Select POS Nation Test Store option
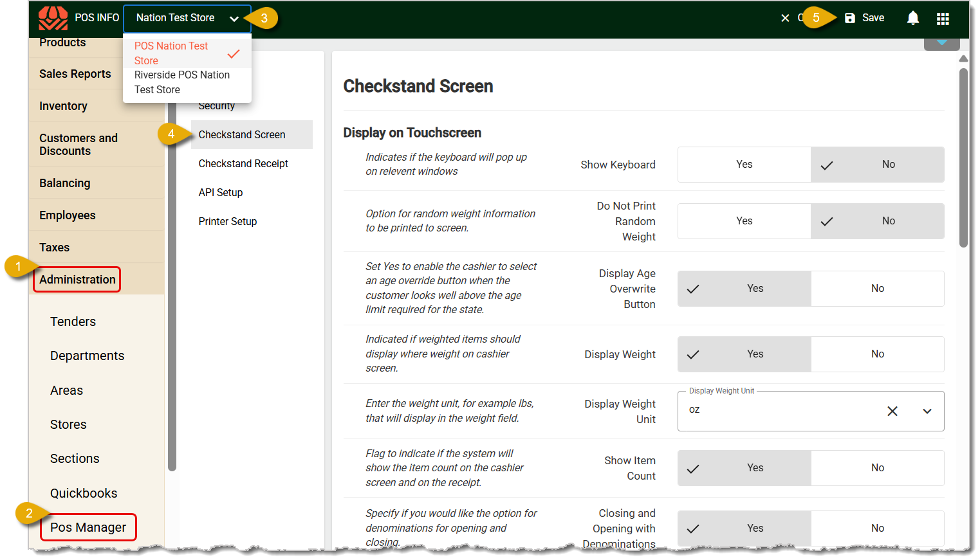 click(187, 53)
